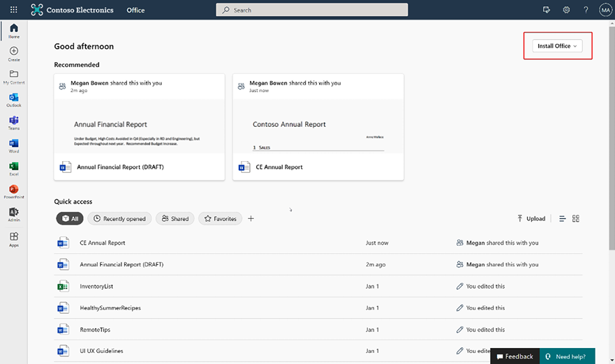Switch to grid view layout

tap(576, 219)
